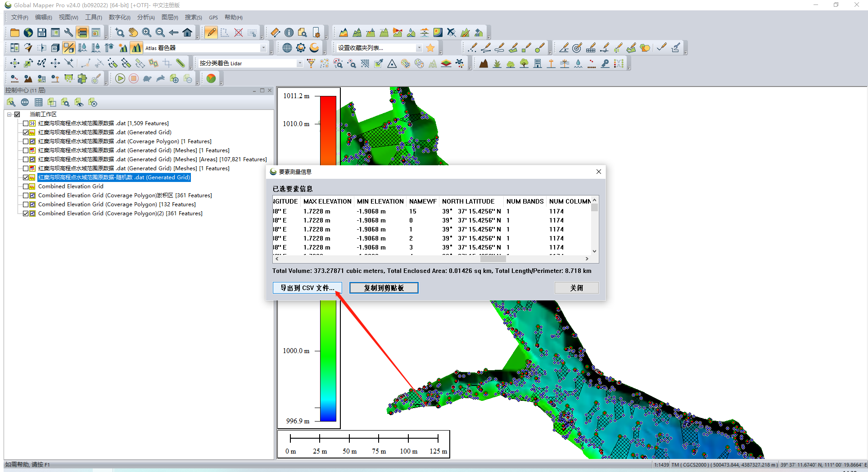
Task: Click the red stop script button
Action: click(x=133, y=78)
